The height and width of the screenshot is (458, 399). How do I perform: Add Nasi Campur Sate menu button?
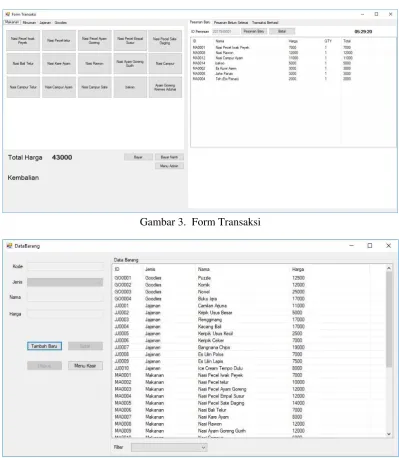point(94,87)
